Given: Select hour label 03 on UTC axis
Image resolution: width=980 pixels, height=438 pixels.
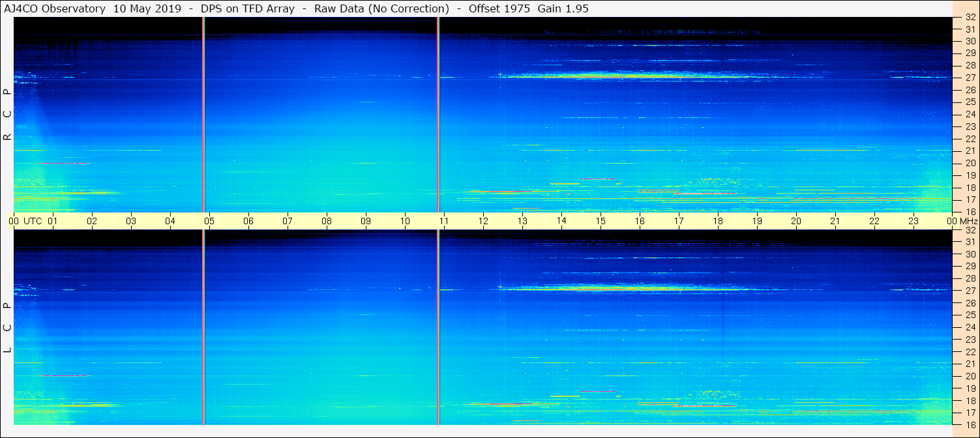Looking at the screenshot, I should 131,221.
